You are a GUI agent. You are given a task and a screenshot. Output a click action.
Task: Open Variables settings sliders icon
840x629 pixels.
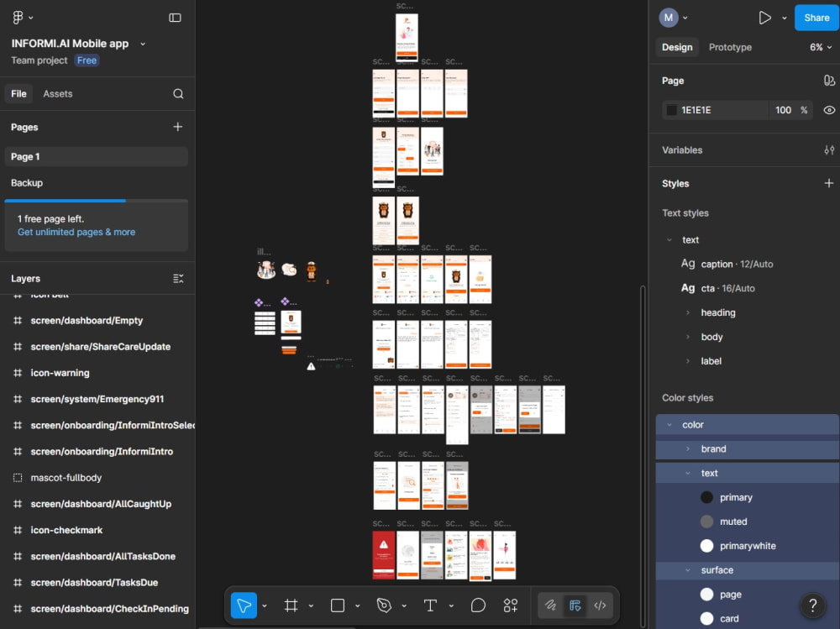(829, 150)
